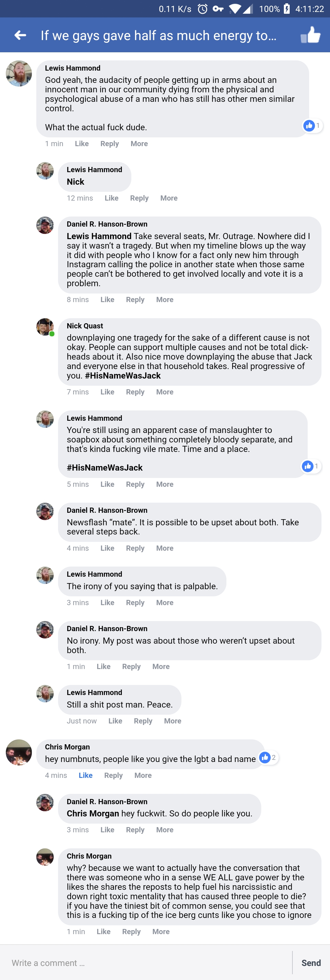The width and height of the screenshot is (330, 980).
Task: Open More under 'The irony of you' comment
Action: [x=165, y=603]
